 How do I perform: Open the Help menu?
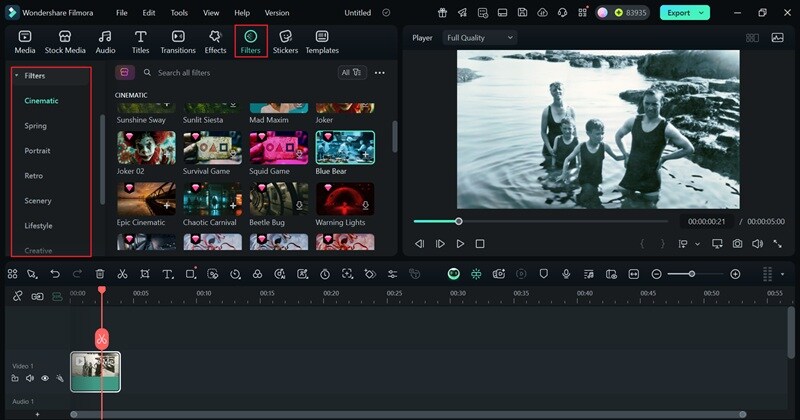(242, 13)
